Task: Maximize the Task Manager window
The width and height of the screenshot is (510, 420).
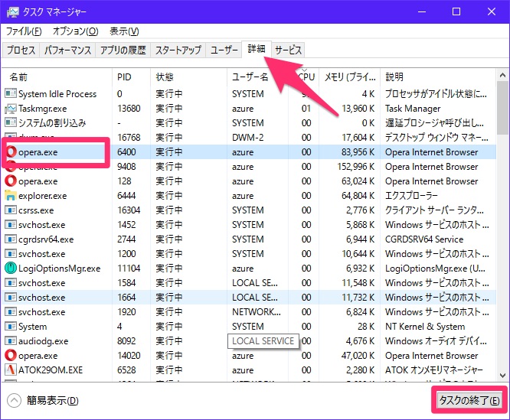Action: click(456, 12)
